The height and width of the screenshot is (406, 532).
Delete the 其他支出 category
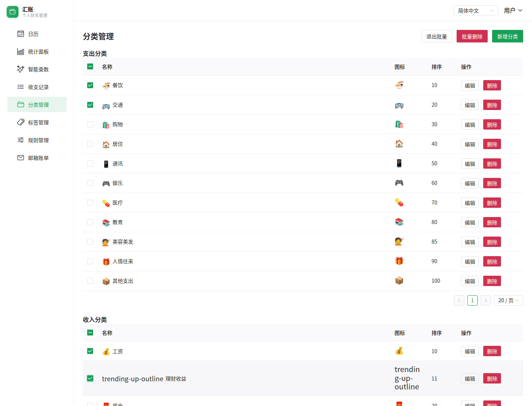[x=492, y=281]
